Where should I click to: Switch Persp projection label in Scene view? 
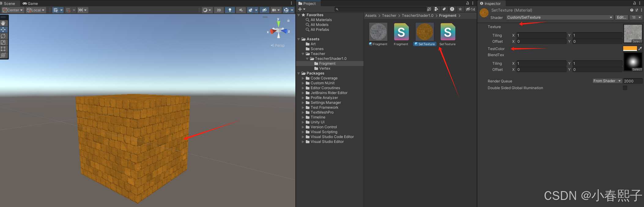tap(278, 45)
